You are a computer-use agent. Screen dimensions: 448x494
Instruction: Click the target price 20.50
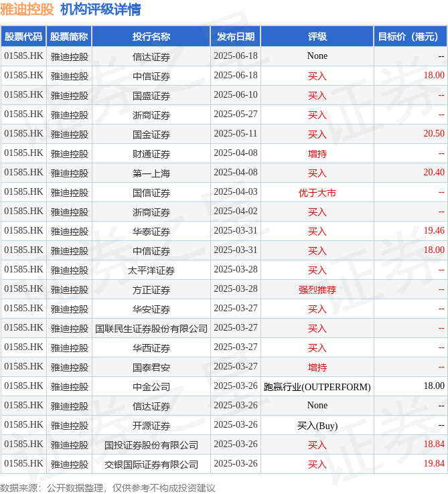[434, 133]
